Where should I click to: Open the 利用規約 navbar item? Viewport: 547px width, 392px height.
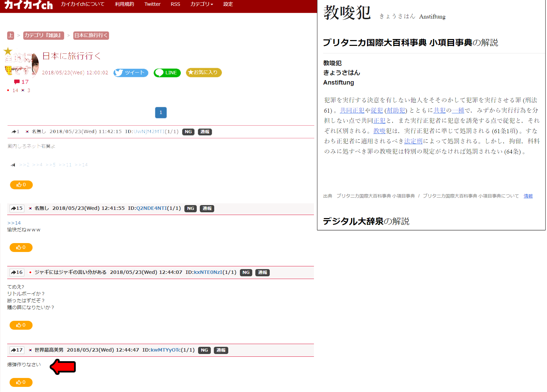coord(124,4)
